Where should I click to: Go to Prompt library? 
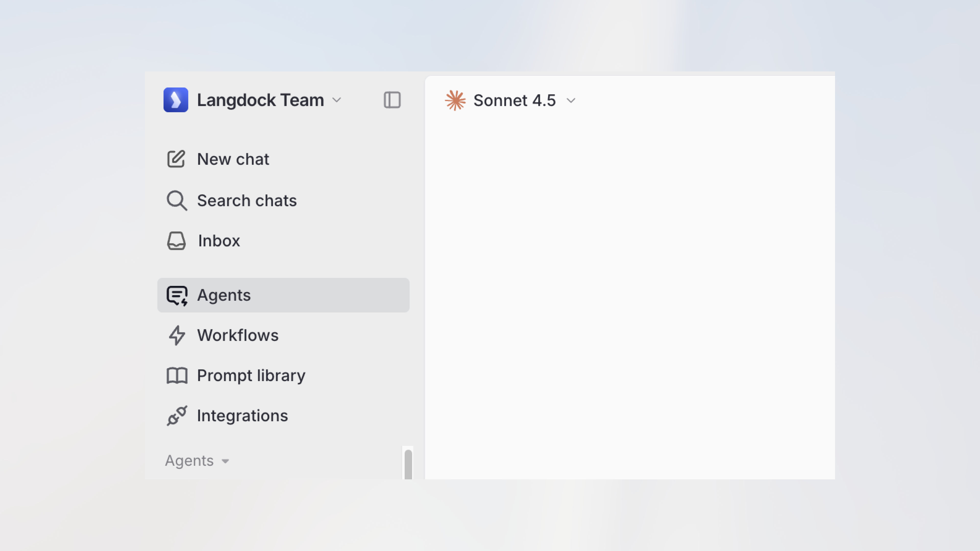point(251,376)
